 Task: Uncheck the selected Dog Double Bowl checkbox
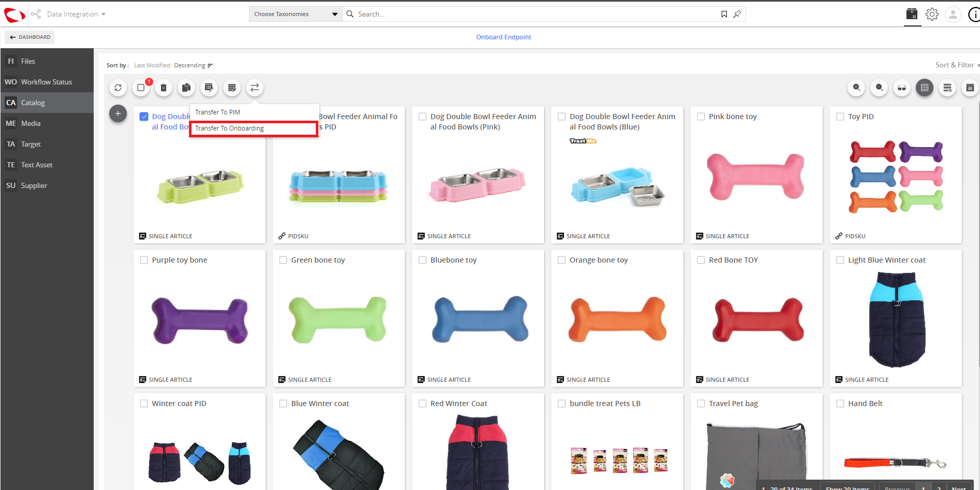[144, 117]
